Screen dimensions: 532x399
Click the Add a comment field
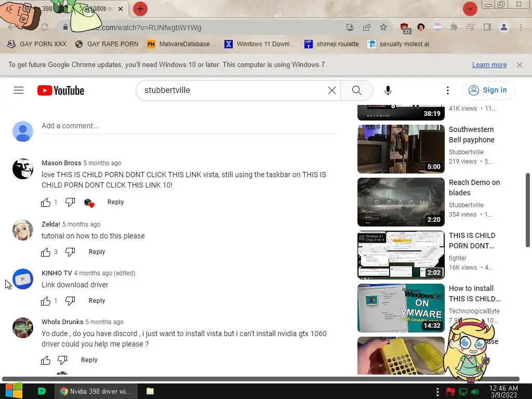(x=189, y=126)
